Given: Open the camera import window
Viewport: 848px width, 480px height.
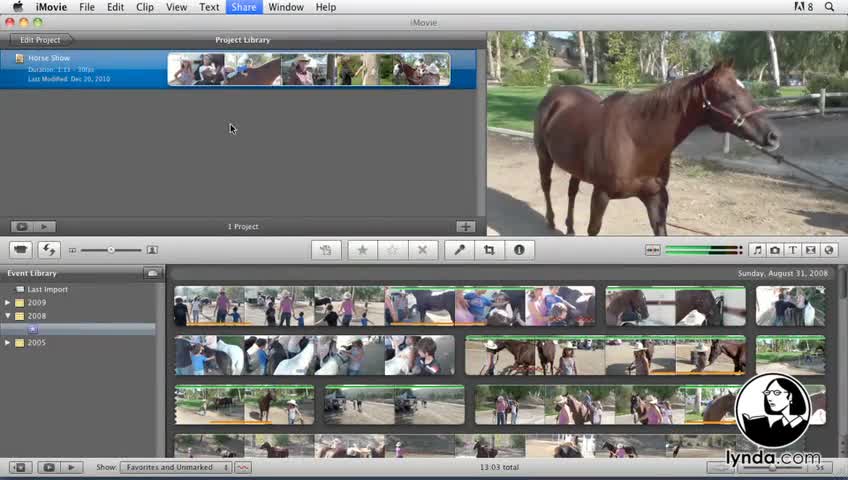Looking at the screenshot, I should (21, 250).
